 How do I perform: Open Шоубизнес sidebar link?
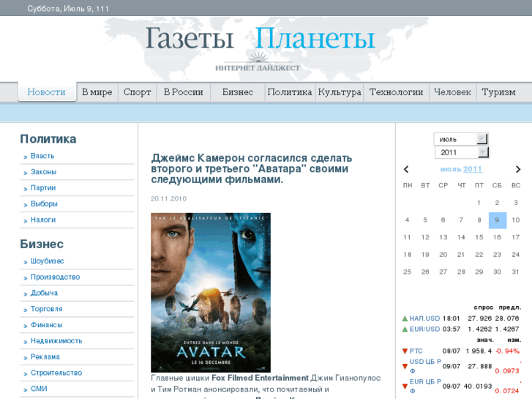(47, 261)
